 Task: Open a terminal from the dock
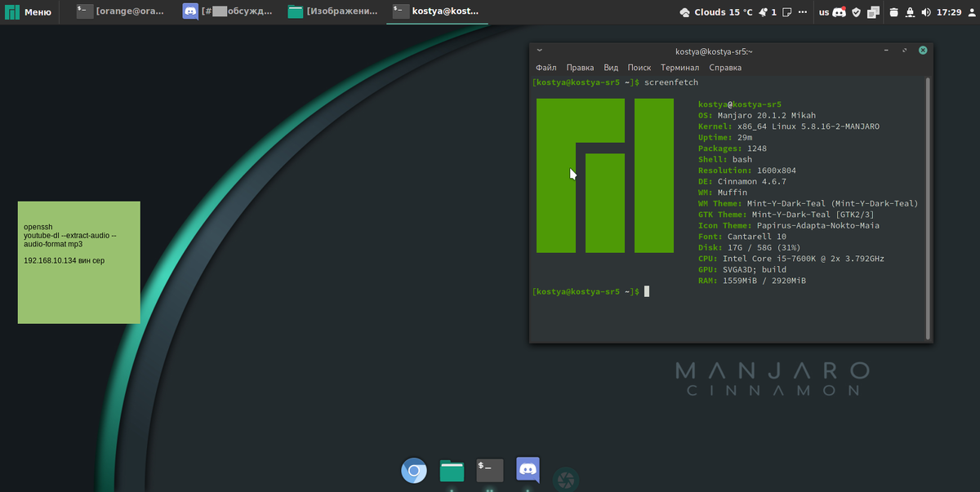488,471
